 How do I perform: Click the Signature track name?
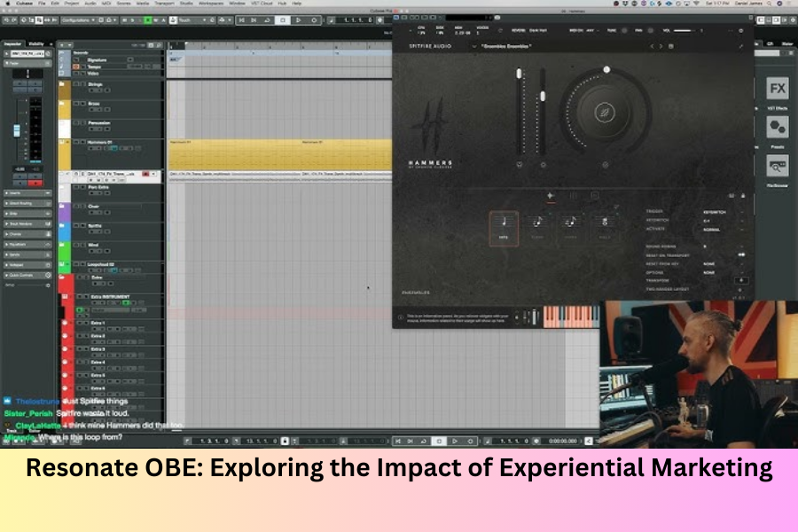(97, 59)
